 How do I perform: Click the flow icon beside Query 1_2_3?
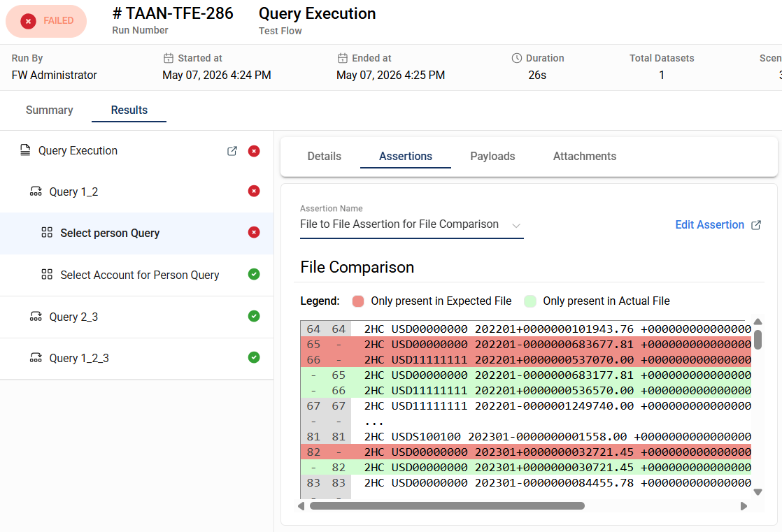coord(36,357)
